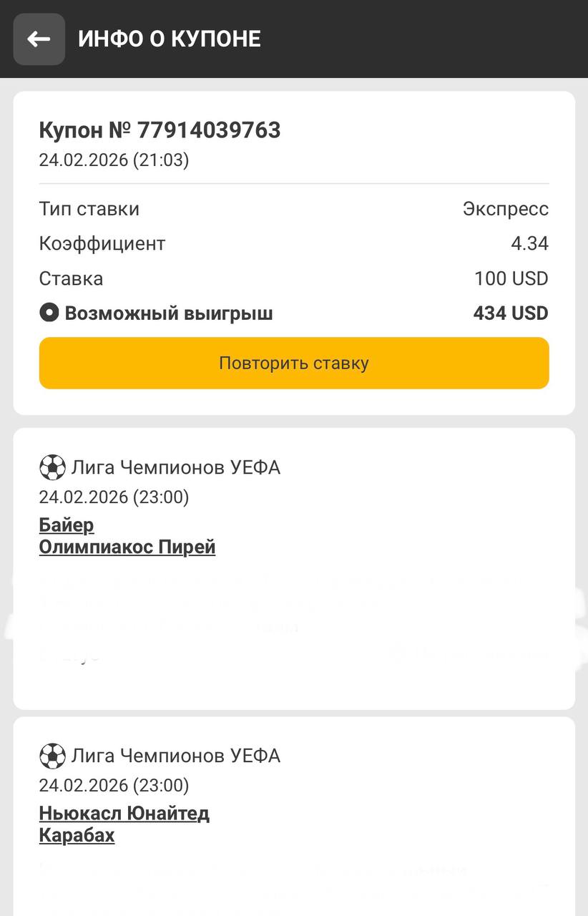Click the coupon timestamp showing 21:03
Viewport: 588px width, 916px height.
pos(114,160)
